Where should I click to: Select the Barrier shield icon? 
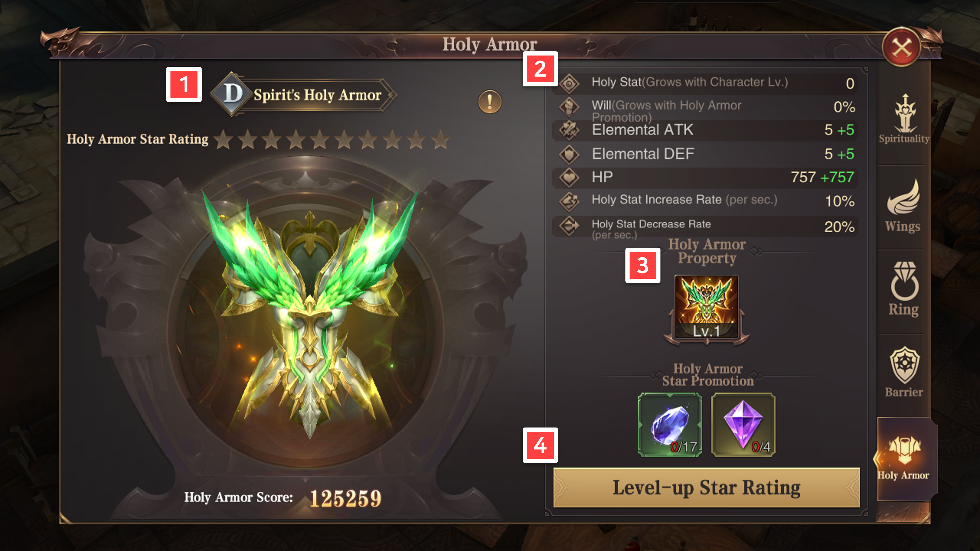pos(904,365)
